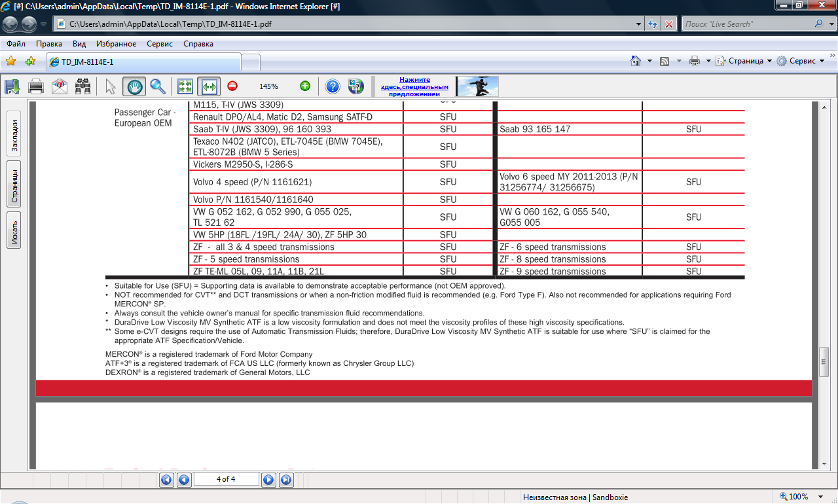Go to the next page
The height and width of the screenshot is (504, 838).
[x=268, y=480]
